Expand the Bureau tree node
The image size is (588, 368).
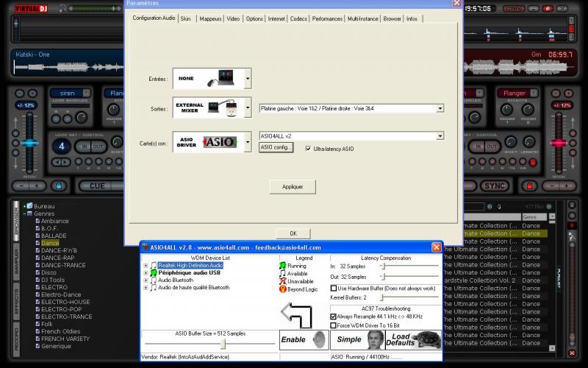coord(25,206)
